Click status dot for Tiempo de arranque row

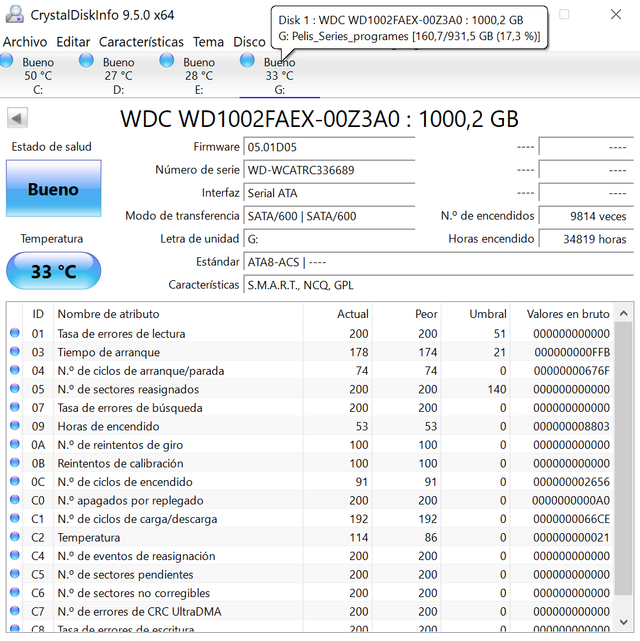(15, 351)
